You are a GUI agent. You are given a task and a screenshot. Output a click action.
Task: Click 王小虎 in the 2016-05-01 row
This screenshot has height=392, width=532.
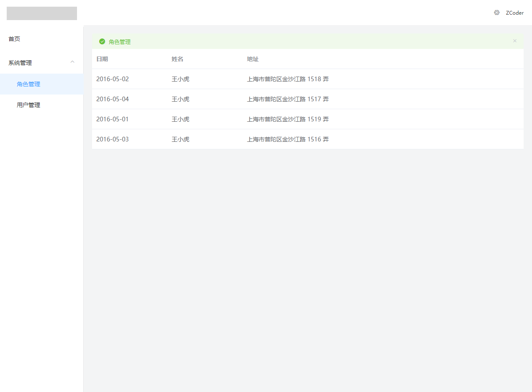pyautogui.click(x=180, y=119)
